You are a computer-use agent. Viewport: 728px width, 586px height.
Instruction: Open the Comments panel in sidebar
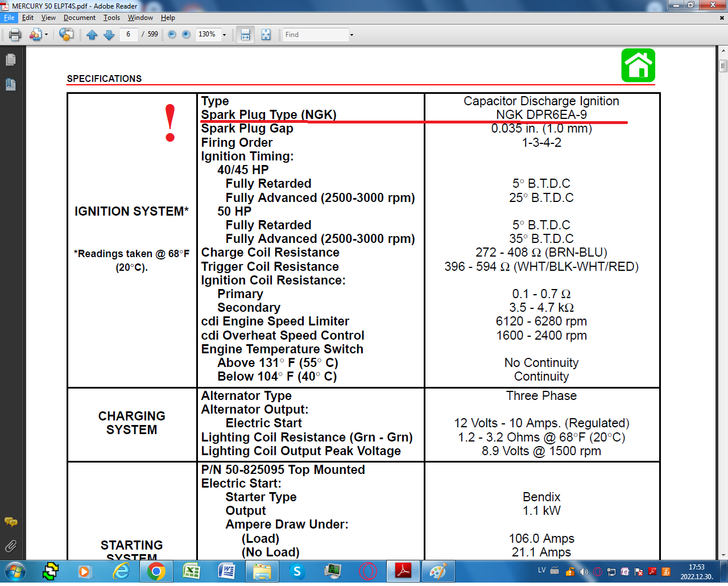10,522
